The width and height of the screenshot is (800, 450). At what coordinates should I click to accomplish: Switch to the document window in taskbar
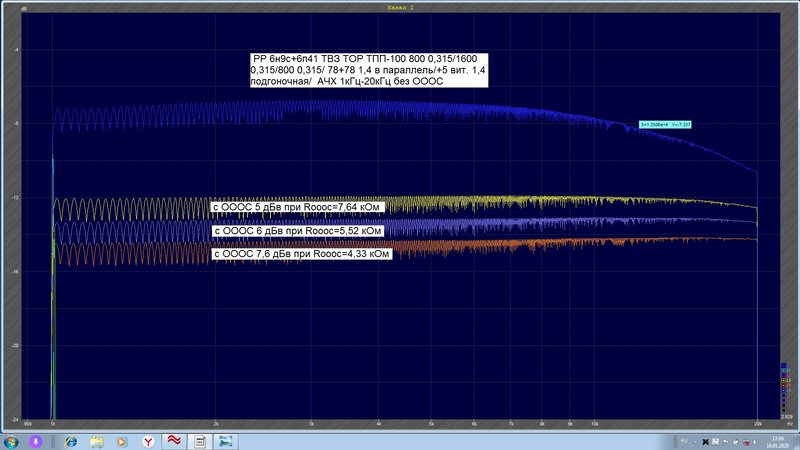pos(200,441)
